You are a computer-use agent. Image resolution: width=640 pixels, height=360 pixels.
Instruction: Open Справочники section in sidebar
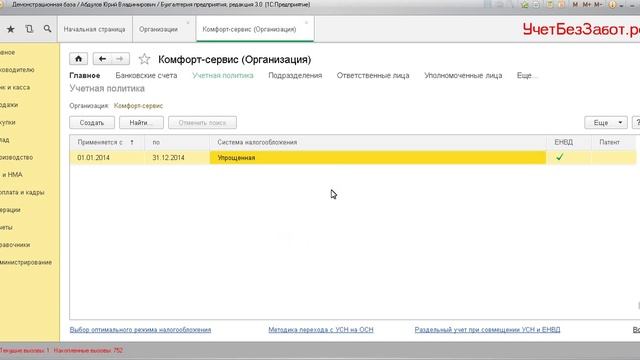[x=15, y=245]
